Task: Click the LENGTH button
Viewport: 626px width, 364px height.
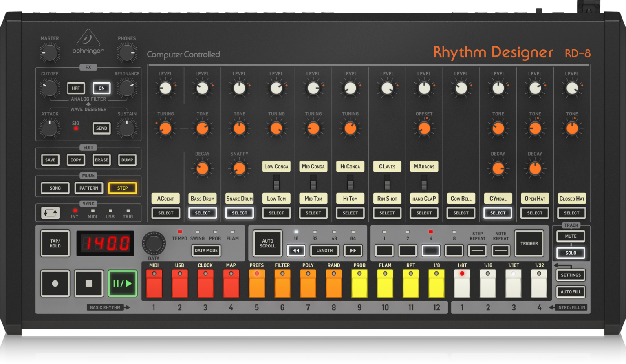Action: (324, 251)
